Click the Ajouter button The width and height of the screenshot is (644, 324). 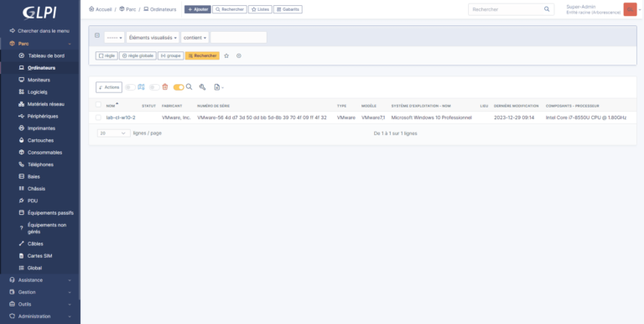(198, 9)
